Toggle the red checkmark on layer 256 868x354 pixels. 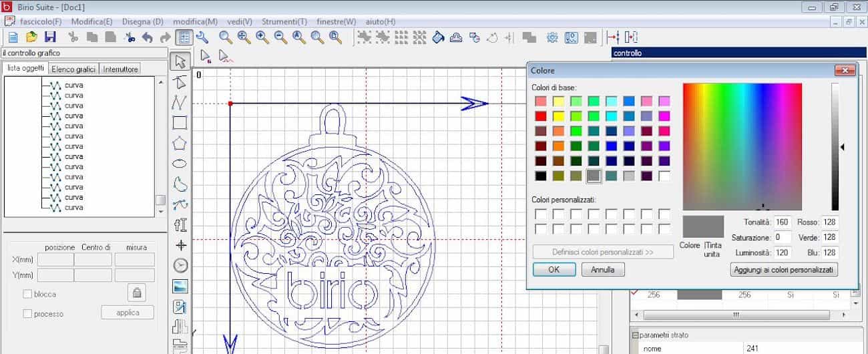click(634, 294)
